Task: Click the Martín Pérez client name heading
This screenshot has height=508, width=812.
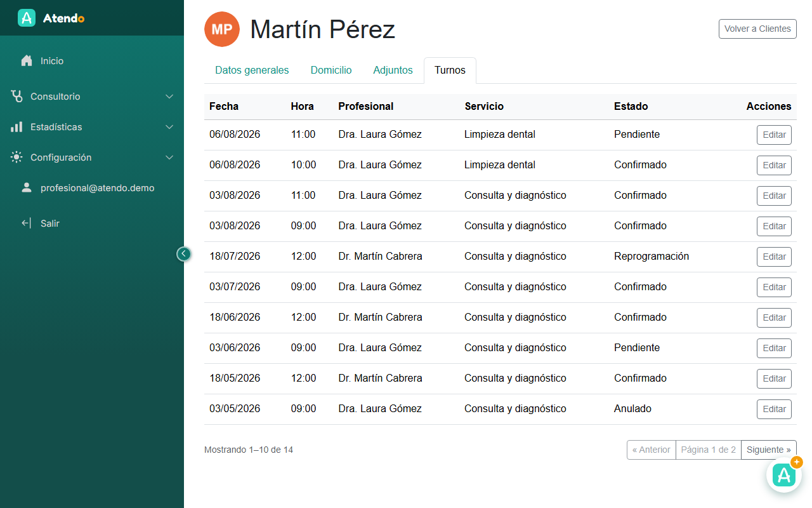Action: coord(322,29)
